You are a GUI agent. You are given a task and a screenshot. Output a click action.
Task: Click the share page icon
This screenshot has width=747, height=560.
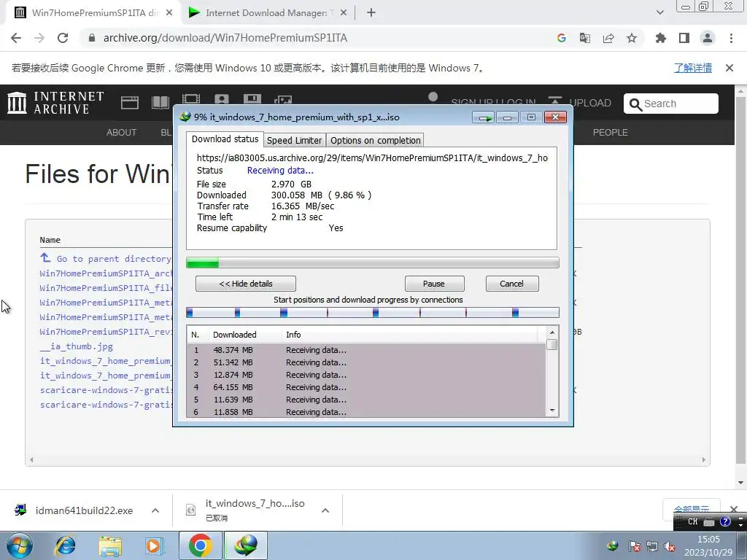pyautogui.click(x=608, y=38)
